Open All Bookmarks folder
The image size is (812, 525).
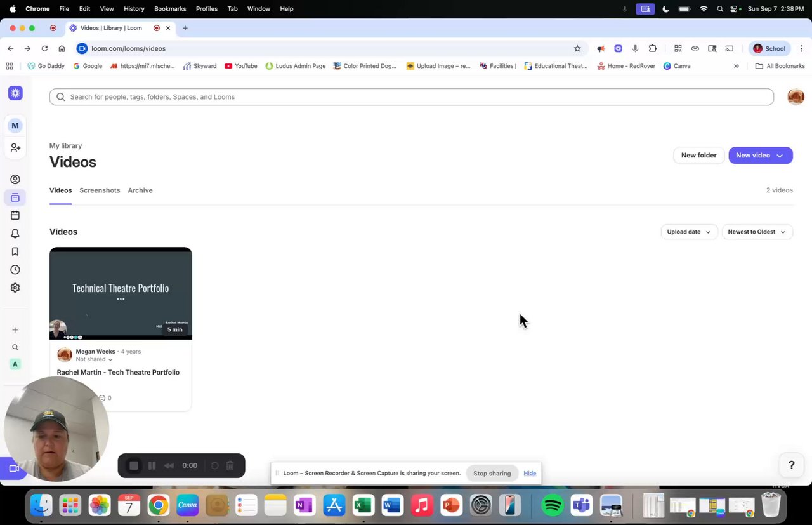click(x=780, y=66)
